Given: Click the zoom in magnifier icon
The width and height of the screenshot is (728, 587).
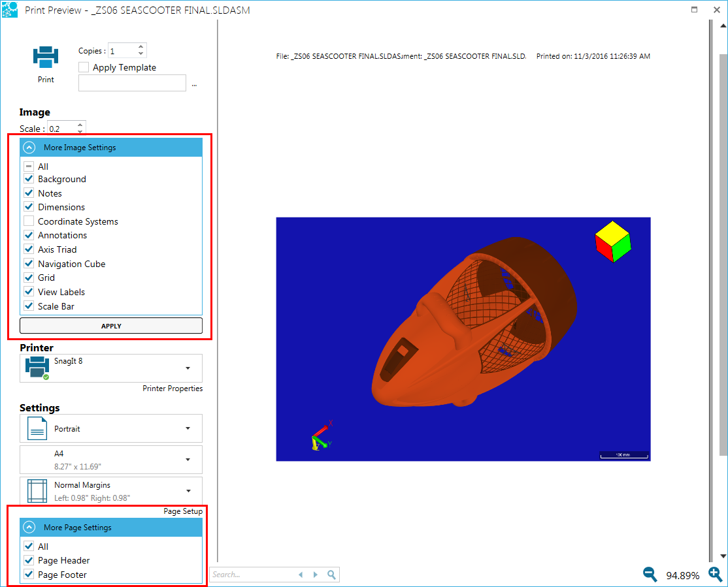Looking at the screenshot, I should point(716,574).
